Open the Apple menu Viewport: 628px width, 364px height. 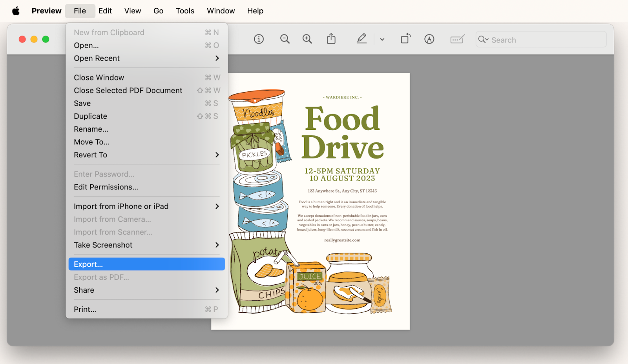(x=16, y=11)
